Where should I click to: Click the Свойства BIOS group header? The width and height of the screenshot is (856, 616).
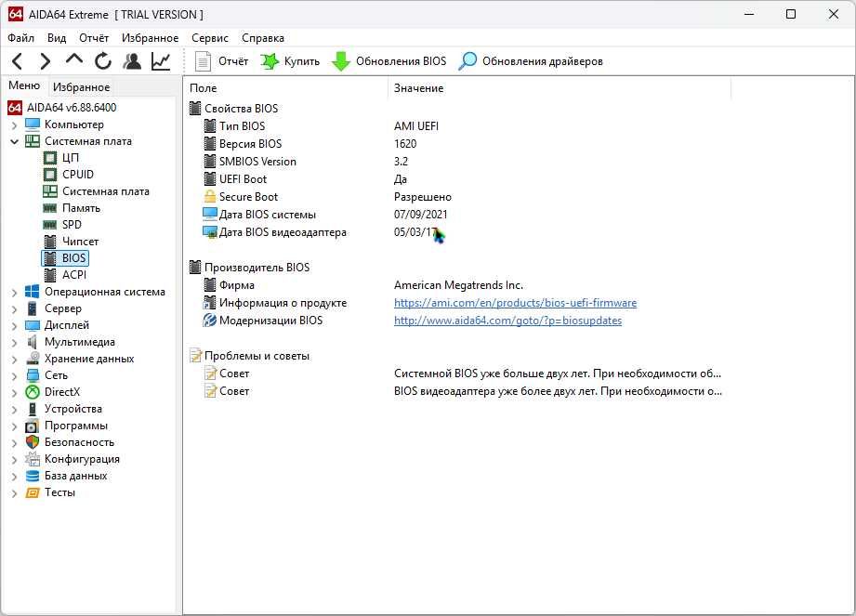pyautogui.click(x=233, y=109)
